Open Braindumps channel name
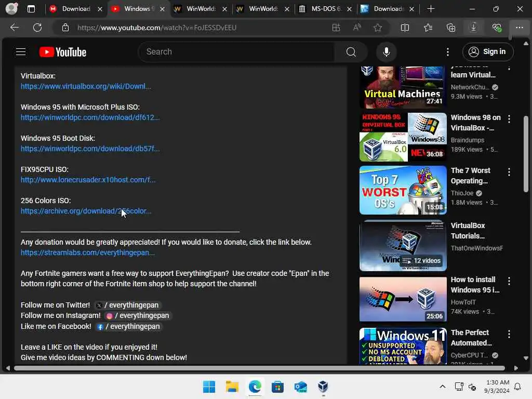This screenshot has width=532, height=399. coord(467,140)
